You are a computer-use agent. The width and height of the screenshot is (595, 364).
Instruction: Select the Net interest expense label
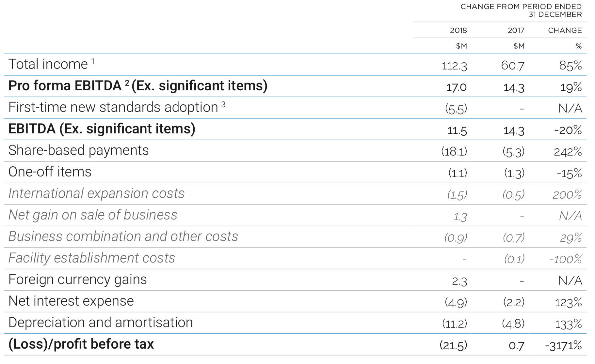[71, 301]
